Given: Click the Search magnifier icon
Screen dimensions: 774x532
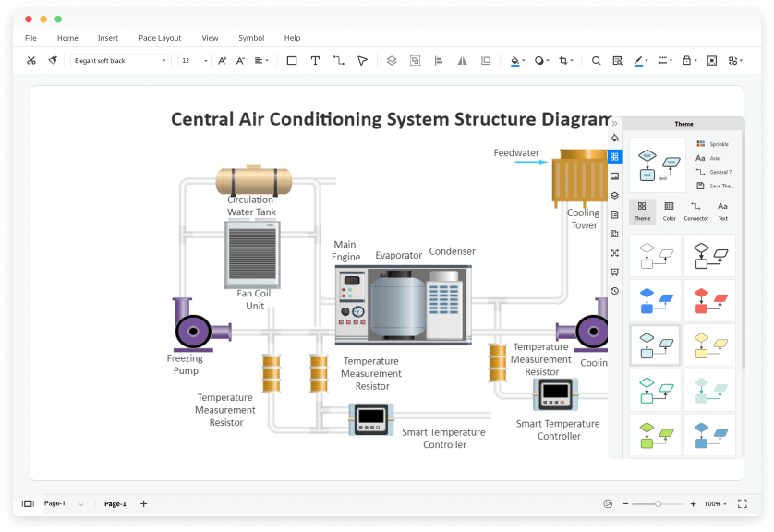Looking at the screenshot, I should [x=597, y=61].
